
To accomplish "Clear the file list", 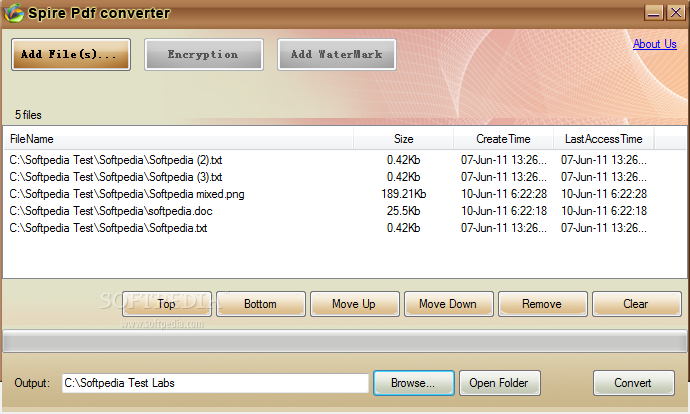I will 637,304.
